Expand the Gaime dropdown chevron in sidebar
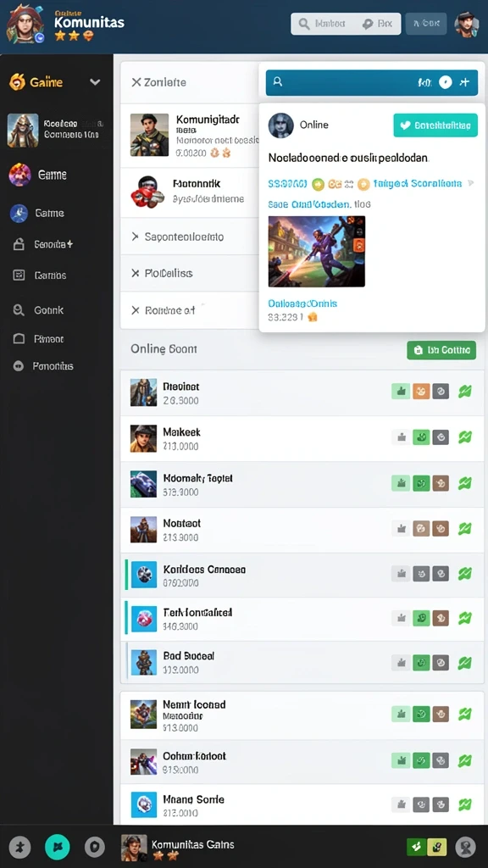The width and height of the screenshot is (488, 868). [x=95, y=82]
